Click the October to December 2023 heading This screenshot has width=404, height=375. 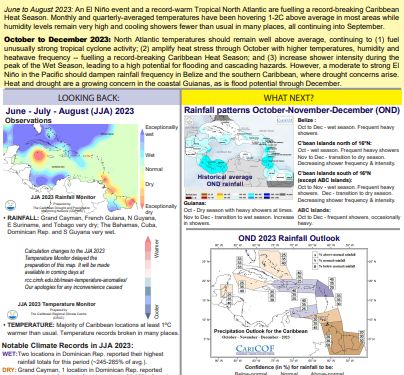point(57,40)
